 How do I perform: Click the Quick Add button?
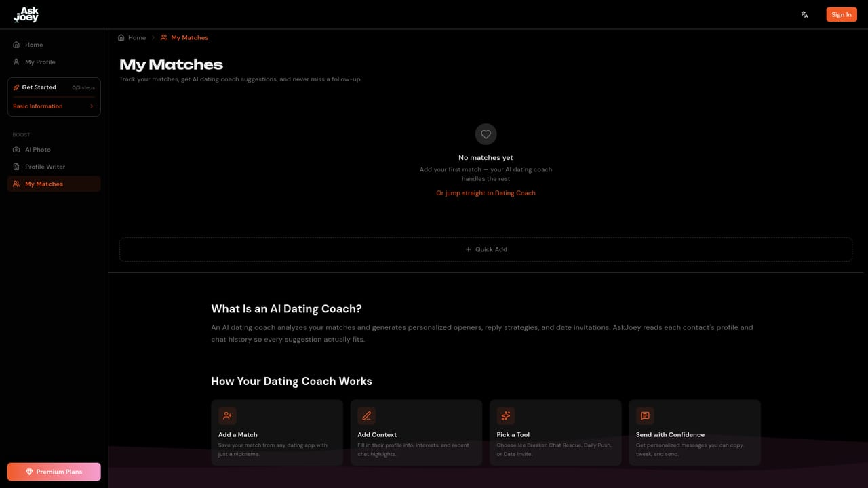pyautogui.click(x=486, y=249)
